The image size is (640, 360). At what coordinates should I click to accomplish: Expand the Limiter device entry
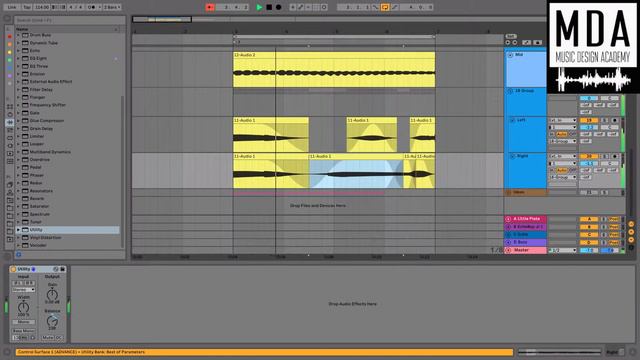18,136
